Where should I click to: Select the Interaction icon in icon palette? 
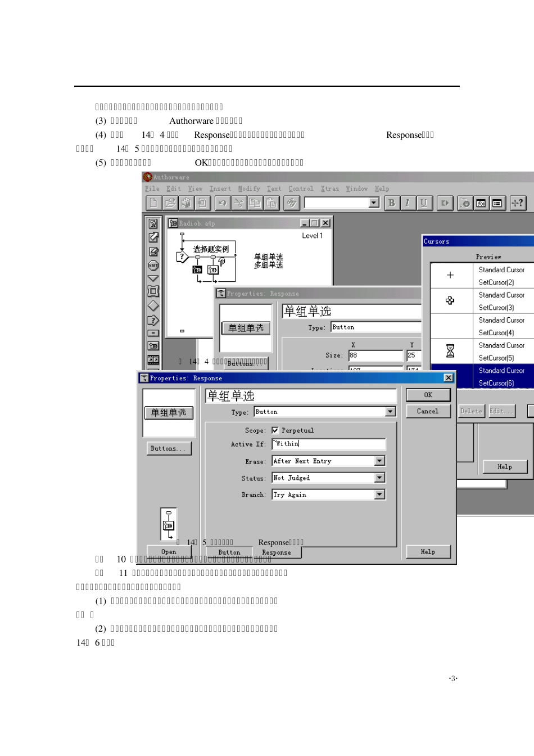point(153,320)
